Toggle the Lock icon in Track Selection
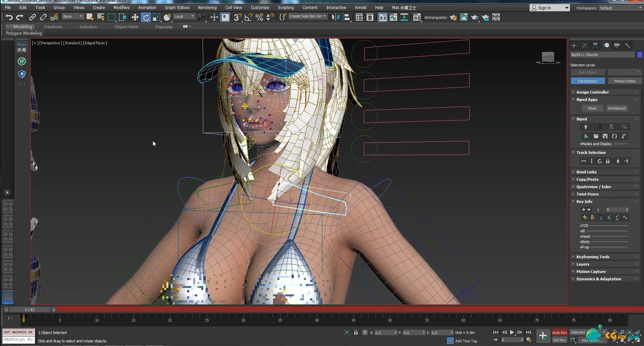Viewport: 644px width, 346px height. pyautogui.click(x=608, y=161)
